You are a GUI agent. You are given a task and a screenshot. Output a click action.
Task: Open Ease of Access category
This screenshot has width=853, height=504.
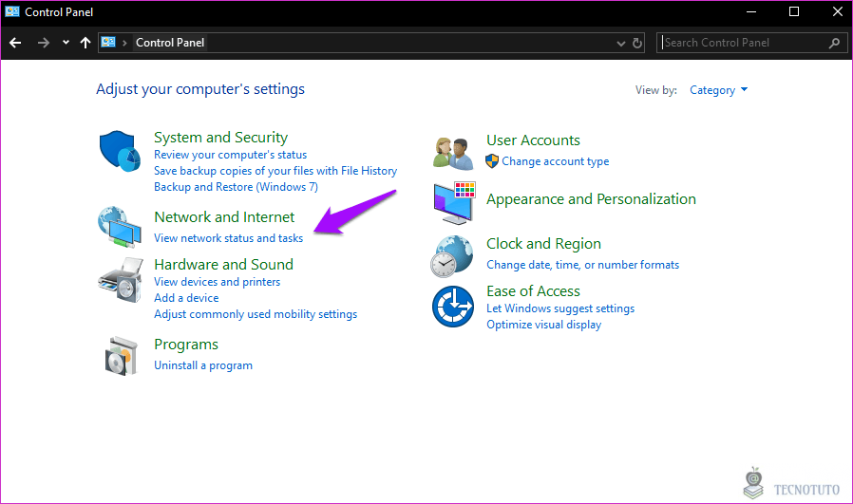(533, 291)
